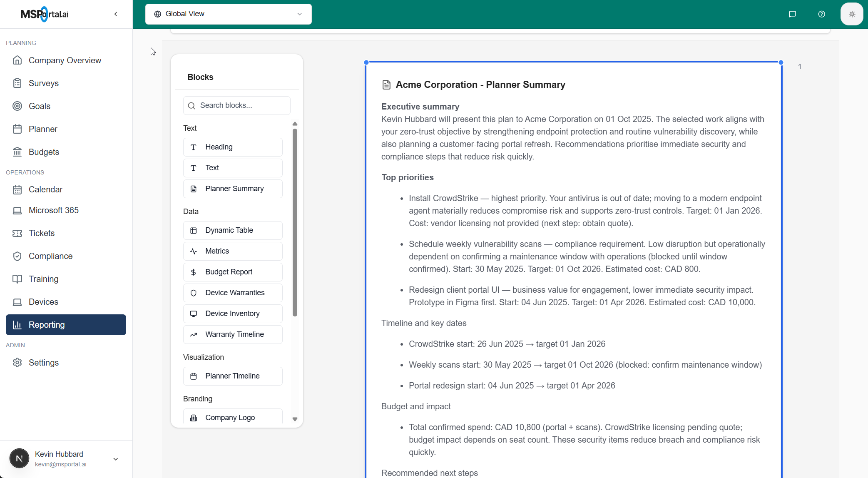Open the Tickets icon in sidebar
Viewport: 868px width, 478px height.
tap(17, 233)
